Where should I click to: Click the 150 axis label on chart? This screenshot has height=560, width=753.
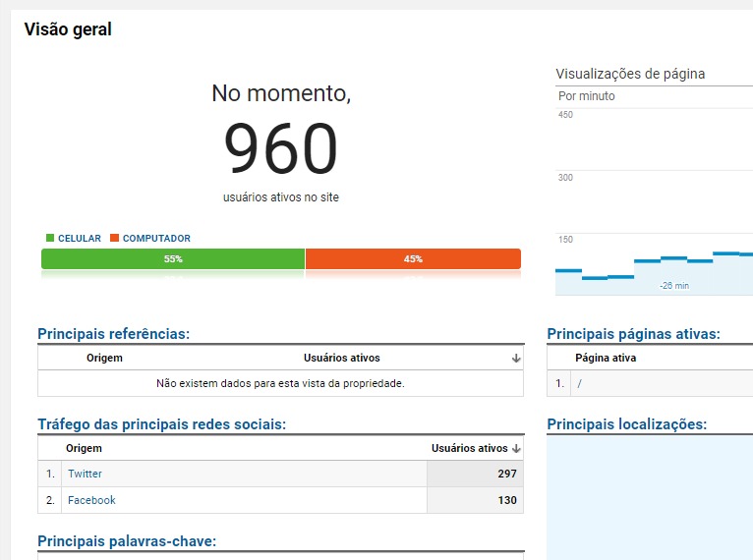(x=565, y=240)
